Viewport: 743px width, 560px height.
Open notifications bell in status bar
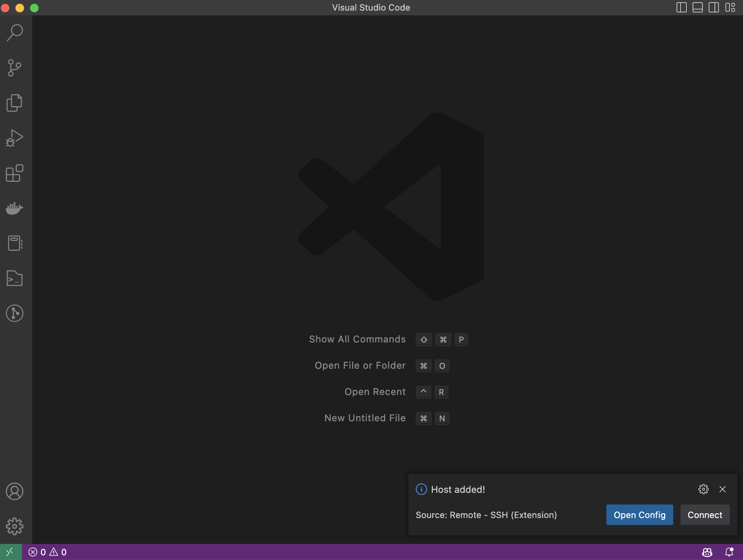tap(729, 552)
